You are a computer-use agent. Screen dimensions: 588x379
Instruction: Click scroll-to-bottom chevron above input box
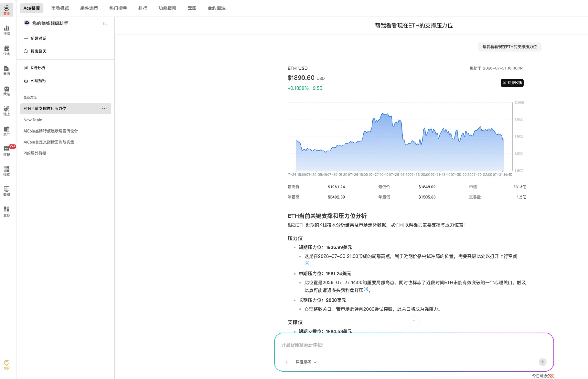414,321
